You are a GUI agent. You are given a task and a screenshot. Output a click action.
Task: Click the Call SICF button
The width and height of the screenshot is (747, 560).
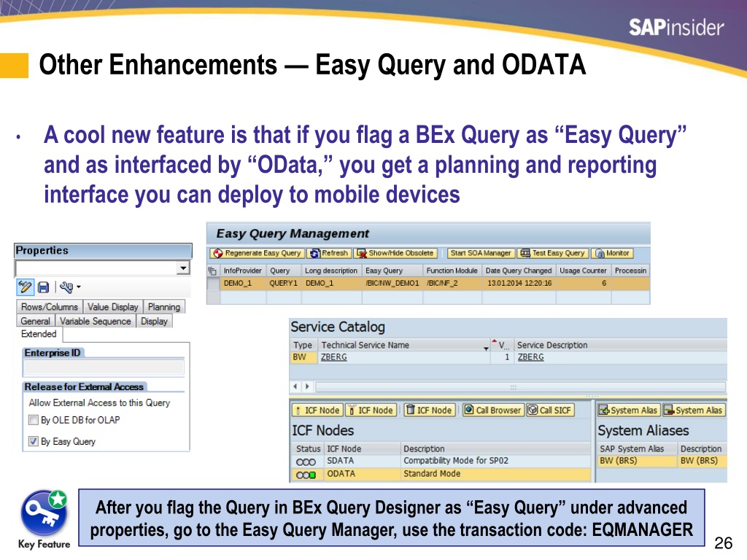550,410
